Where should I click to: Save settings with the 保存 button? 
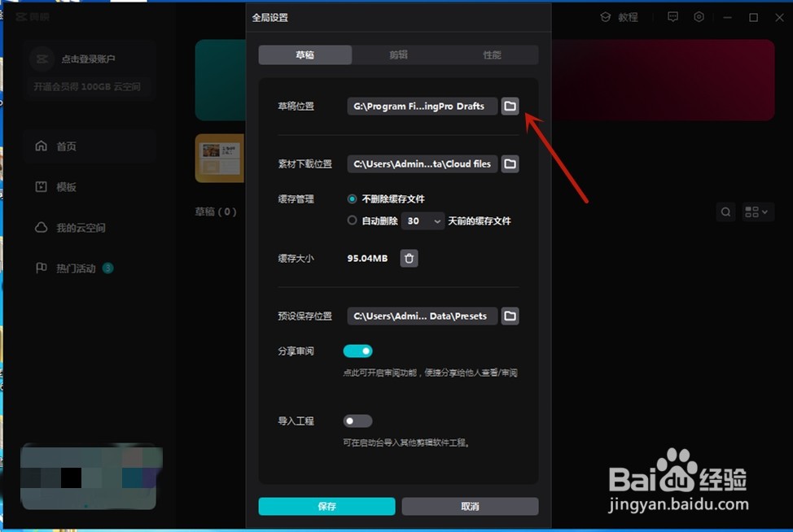[x=326, y=506]
